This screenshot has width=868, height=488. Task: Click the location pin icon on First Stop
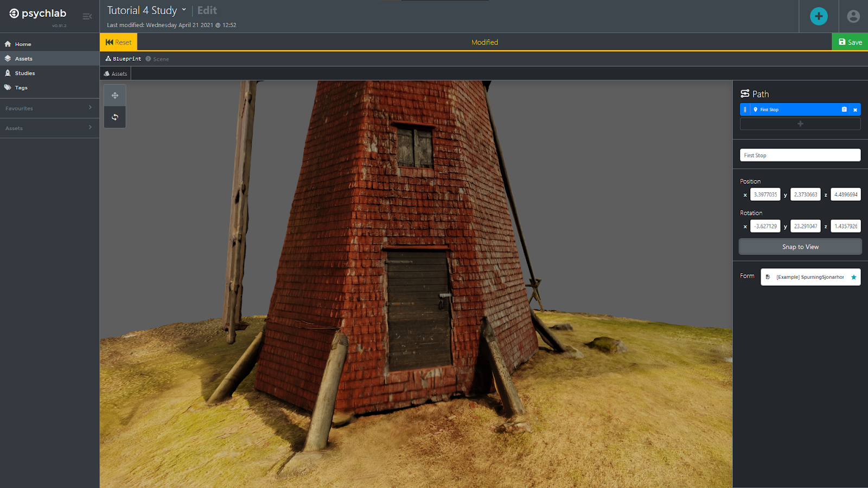click(755, 109)
